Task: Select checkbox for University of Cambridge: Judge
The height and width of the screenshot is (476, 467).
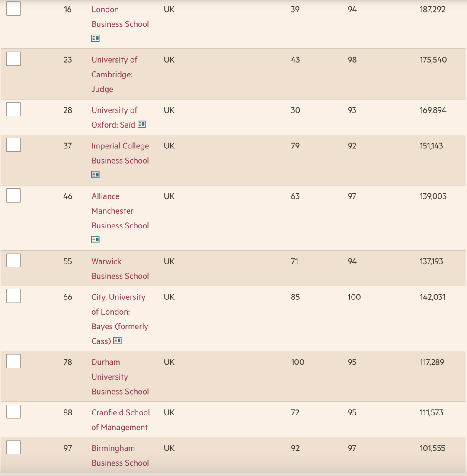Action: [13, 59]
